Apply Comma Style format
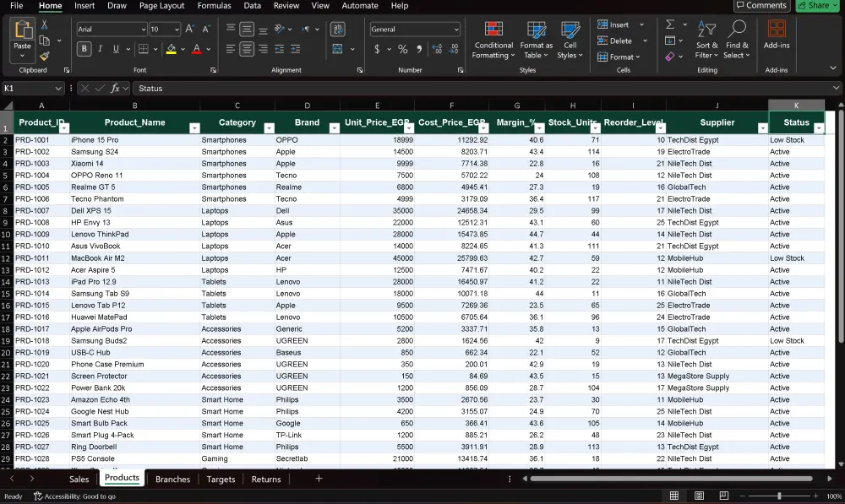Screen dimensions: 845x504 click(x=419, y=49)
